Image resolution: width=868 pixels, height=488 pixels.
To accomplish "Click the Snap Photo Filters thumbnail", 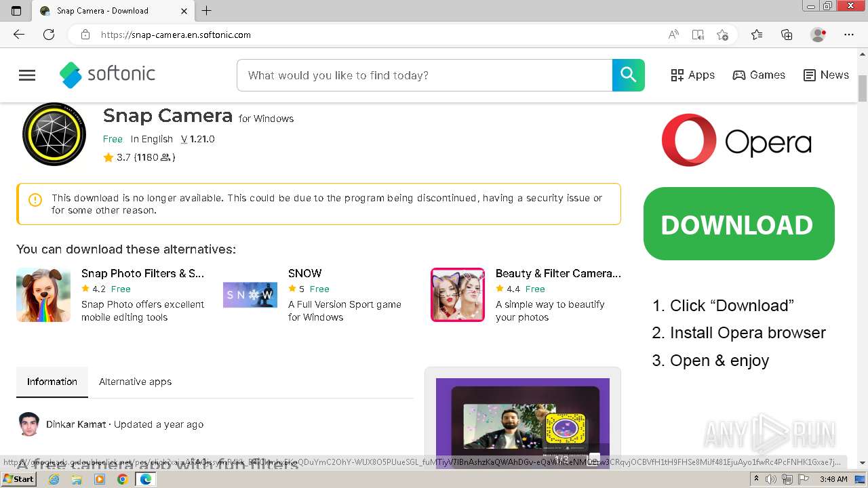I will 43,295.
